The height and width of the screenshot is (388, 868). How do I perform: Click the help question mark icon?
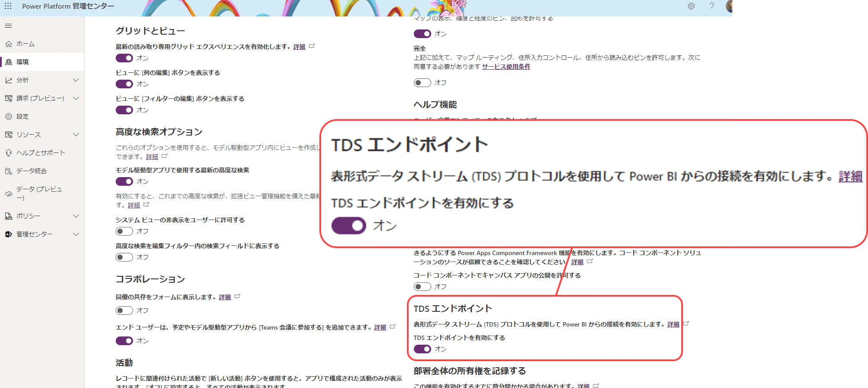[x=712, y=6]
